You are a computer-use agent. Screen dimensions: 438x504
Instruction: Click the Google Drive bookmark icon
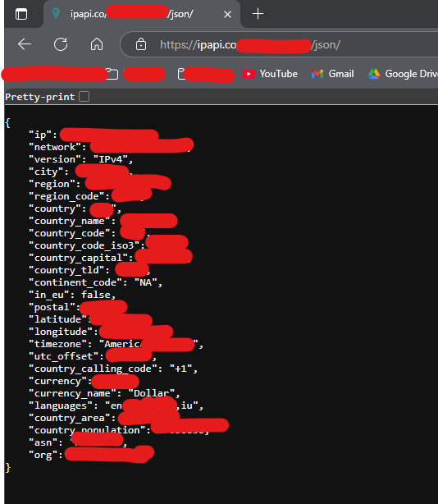click(x=374, y=74)
